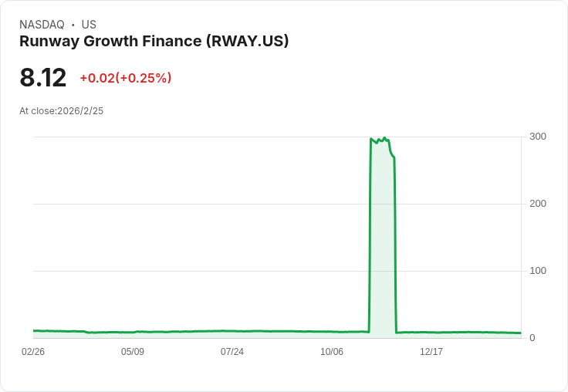
Task: Click the US market label
Action: point(89,25)
